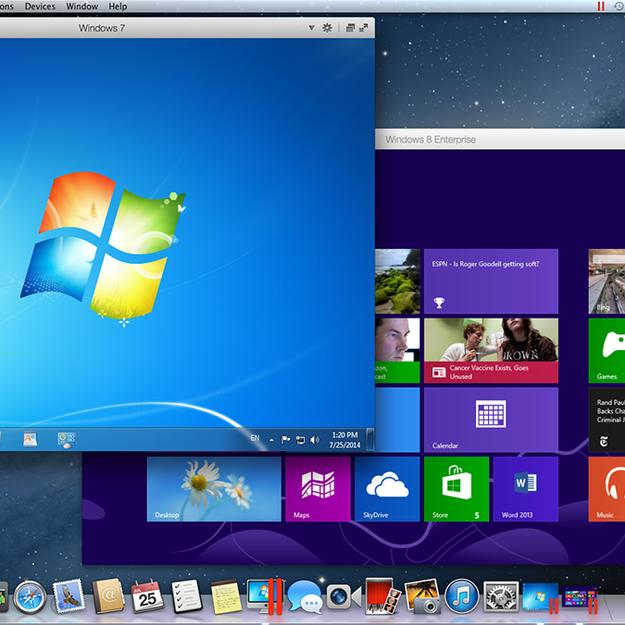Click the Windows 7 window title text
Image resolution: width=625 pixels, height=625 pixels.
coord(102,28)
